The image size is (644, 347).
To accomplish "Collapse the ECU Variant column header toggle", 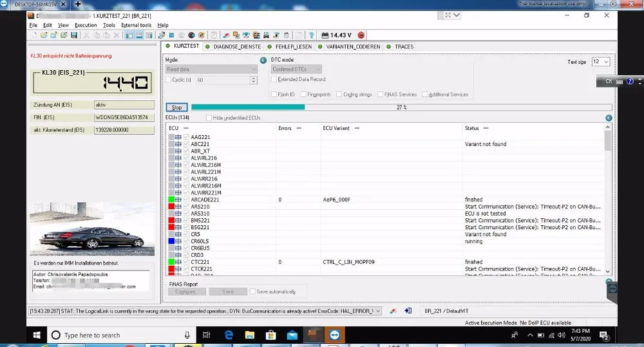I will 357,128.
